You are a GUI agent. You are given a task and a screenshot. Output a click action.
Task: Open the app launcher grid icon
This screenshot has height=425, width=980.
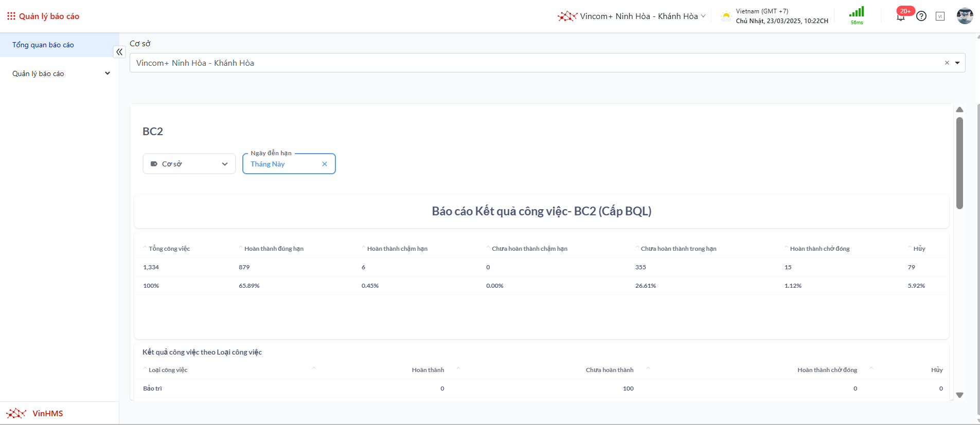[11, 16]
